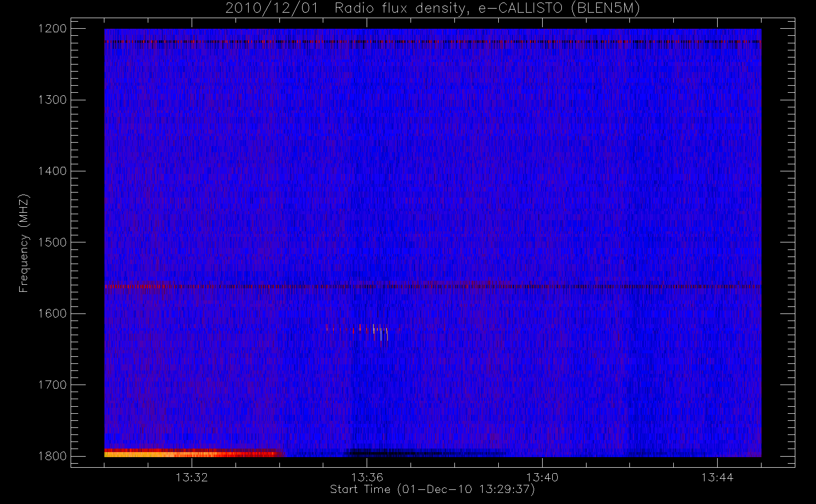Viewport: 816px width, 504px height.
Task: Select the 1500 frequency tick label
Action: point(52,242)
